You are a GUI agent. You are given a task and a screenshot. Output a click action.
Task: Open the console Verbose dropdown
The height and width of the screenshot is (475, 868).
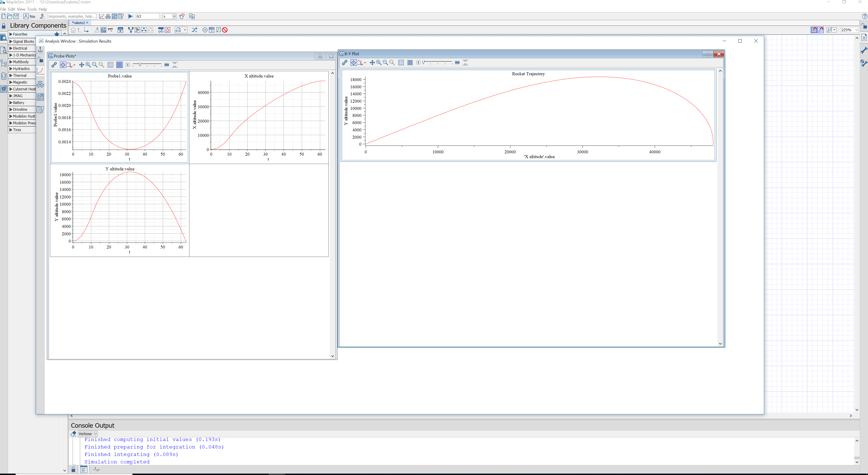tap(88, 434)
